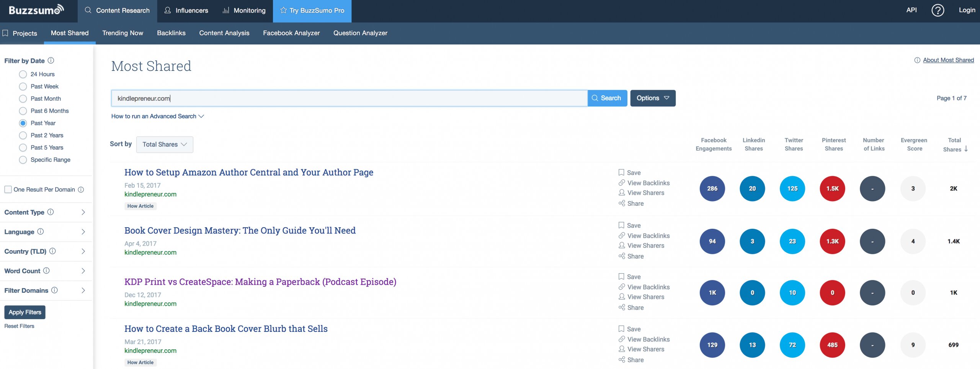Switch to Trending Now tab
Image resolution: width=980 pixels, height=369 pixels.
(122, 33)
